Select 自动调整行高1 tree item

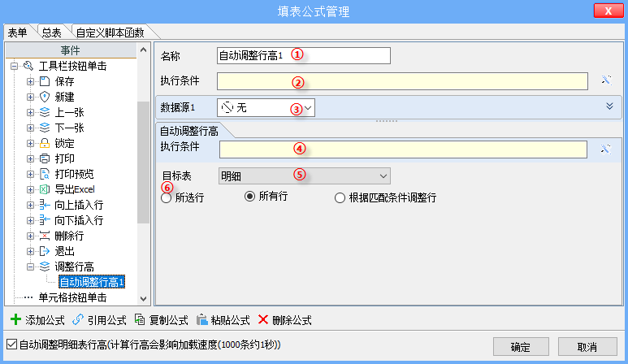(92, 282)
